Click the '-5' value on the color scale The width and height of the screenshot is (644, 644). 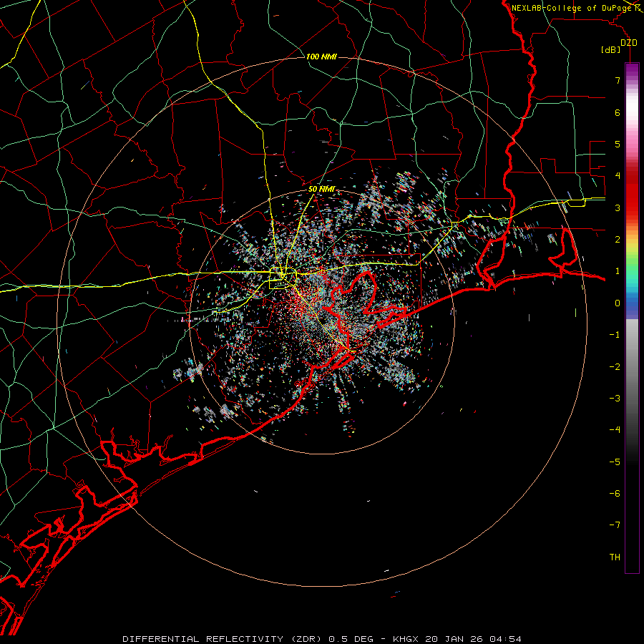[x=615, y=462]
